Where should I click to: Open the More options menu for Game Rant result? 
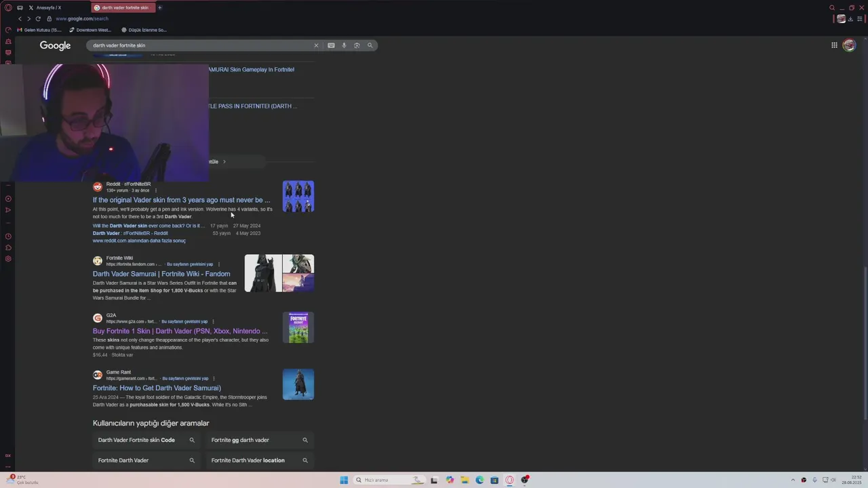(214, 378)
